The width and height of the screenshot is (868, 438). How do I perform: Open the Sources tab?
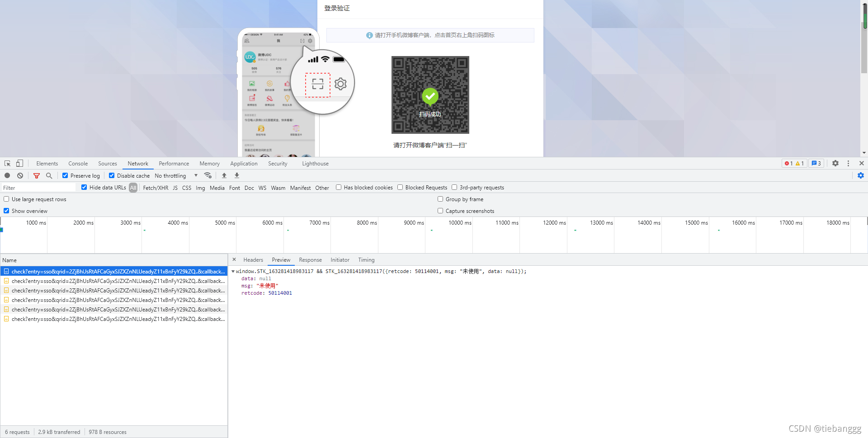pyautogui.click(x=108, y=164)
